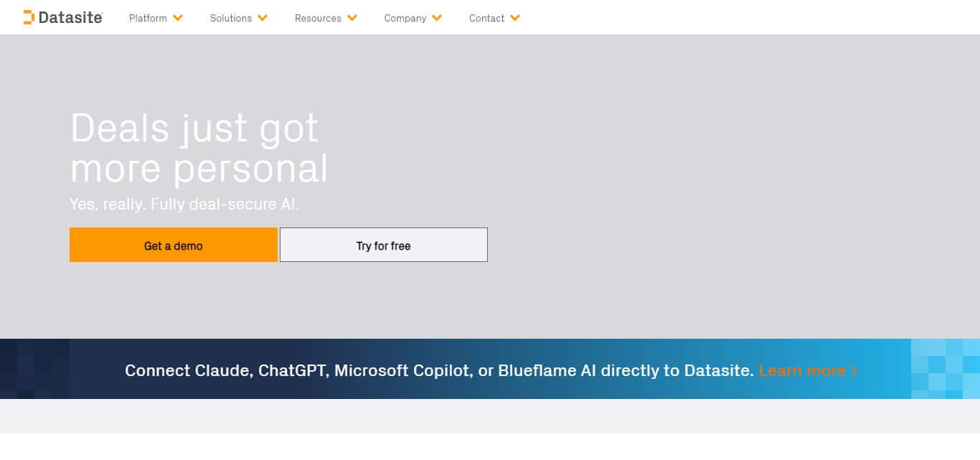The height and width of the screenshot is (460, 980).
Task: Open the Contact menu
Action: pyautogui.click(x=486, y=18)
